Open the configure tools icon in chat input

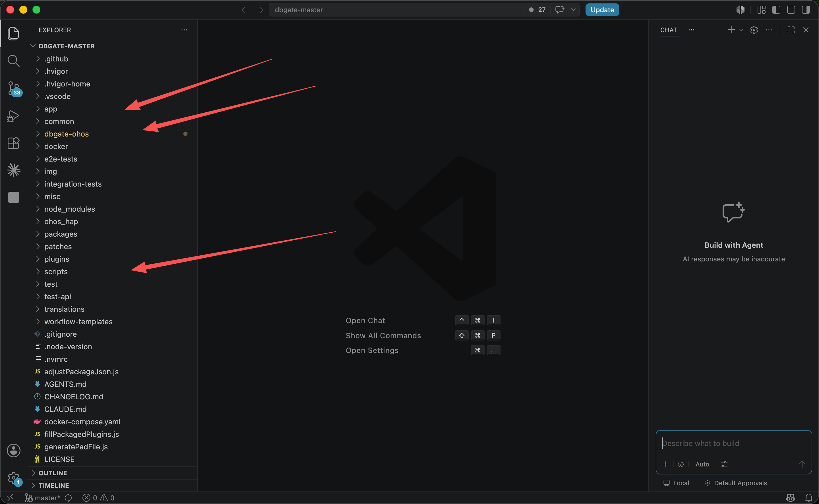pyautogui.click(x=724, y=464)
